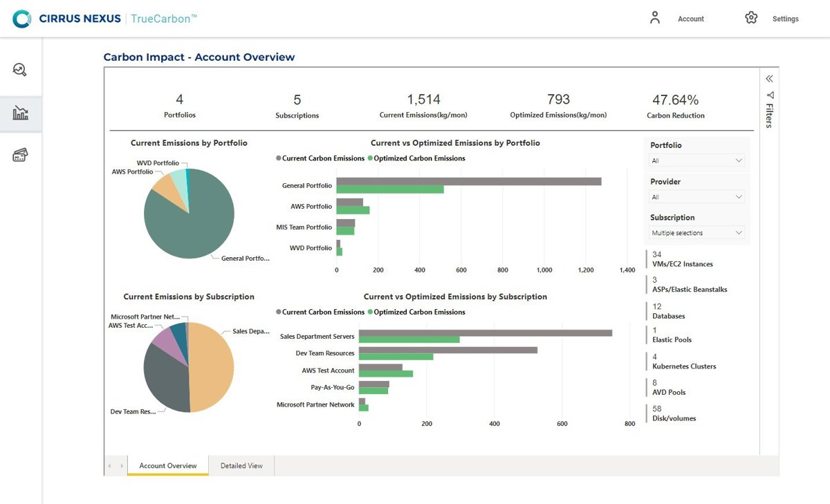Image resolution: width=830 pixels, height=504 pixels.
Task: Expand the Portfolio filter dropdown
Action: pos(697,160)
